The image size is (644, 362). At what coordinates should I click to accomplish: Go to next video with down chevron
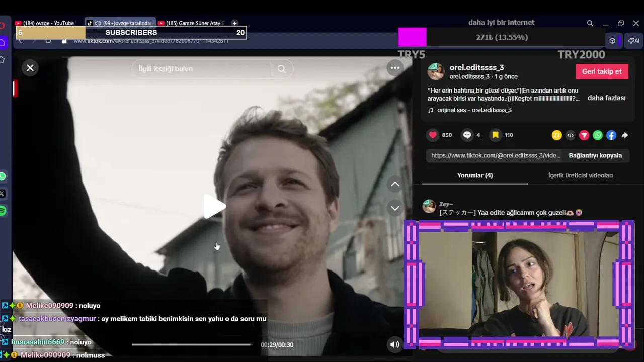tap(395, 208)
